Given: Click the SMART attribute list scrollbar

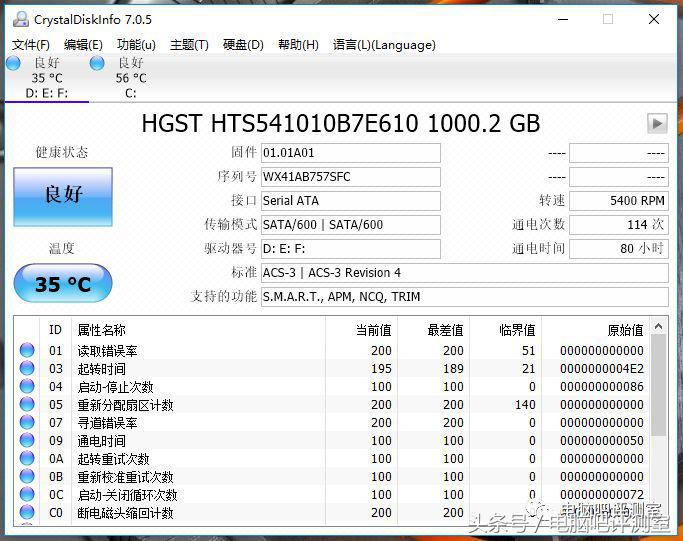Looking at the screenshot, I should 658,420.
